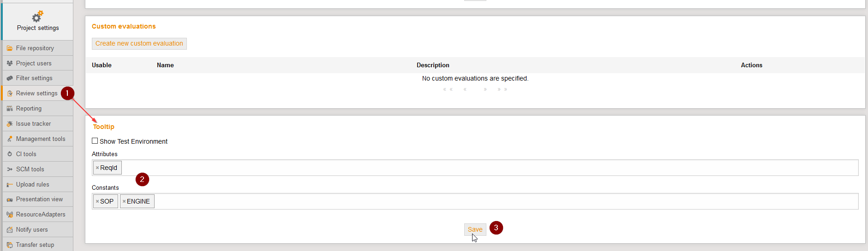868x251 pixels.
Task: Remove the SOP constant tag
Action: coord(97,201)
